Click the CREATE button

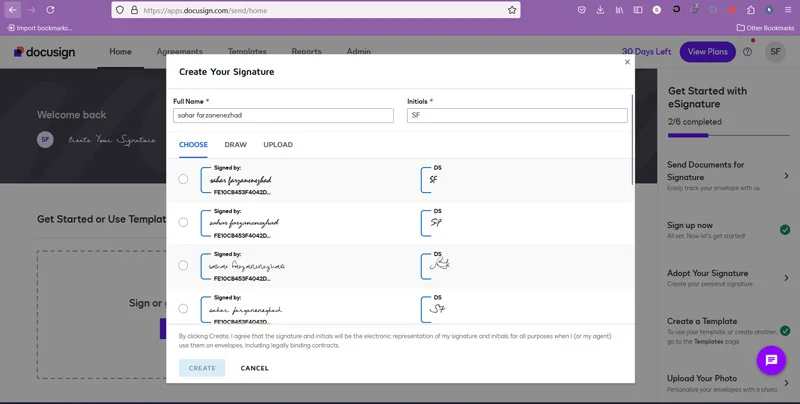[202, 368]
